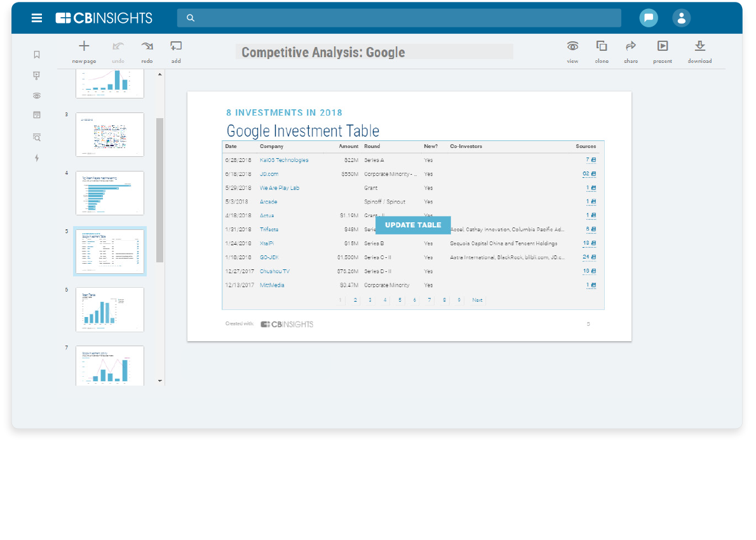
Task: Click the slide panel scroll-down arrow
Action: point(160,381)
